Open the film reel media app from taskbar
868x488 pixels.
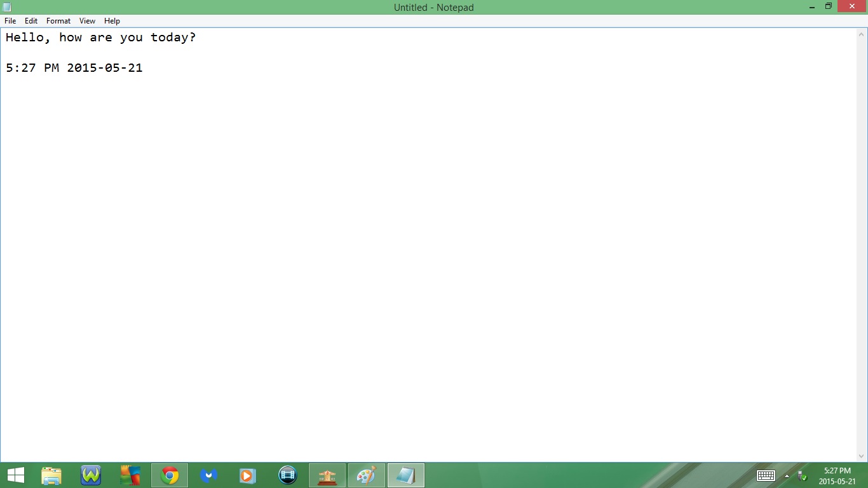pos(287,475)
